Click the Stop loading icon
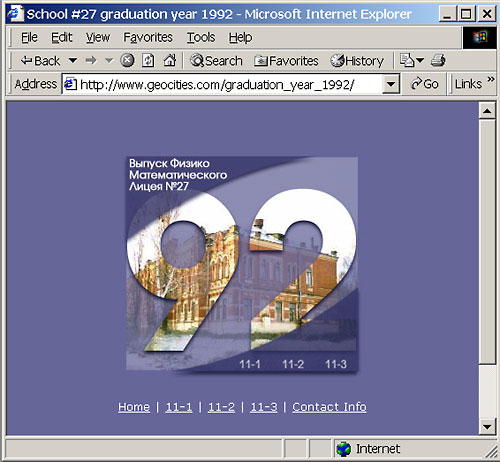 click(x=127, y=61)
